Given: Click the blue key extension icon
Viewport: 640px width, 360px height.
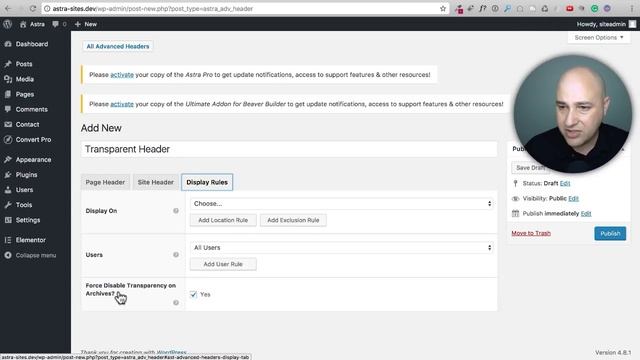Looking at the screenshot, I should pos(507,9).
